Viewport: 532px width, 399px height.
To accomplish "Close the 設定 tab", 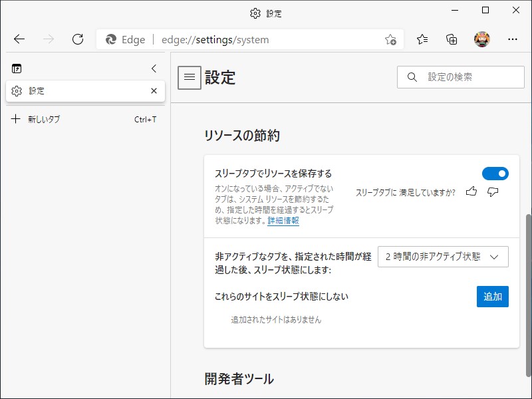I will point(154,91).
